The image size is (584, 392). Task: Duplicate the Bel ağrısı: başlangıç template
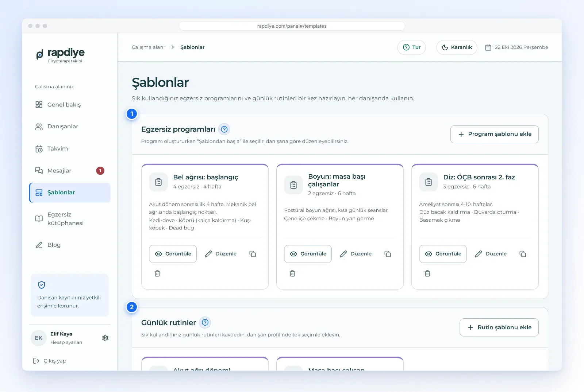253,254
